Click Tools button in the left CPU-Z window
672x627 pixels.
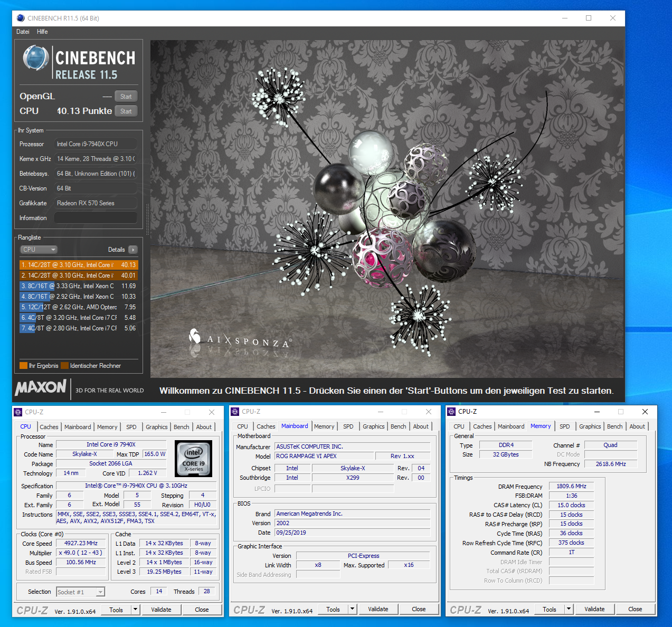tap(116, 610)
